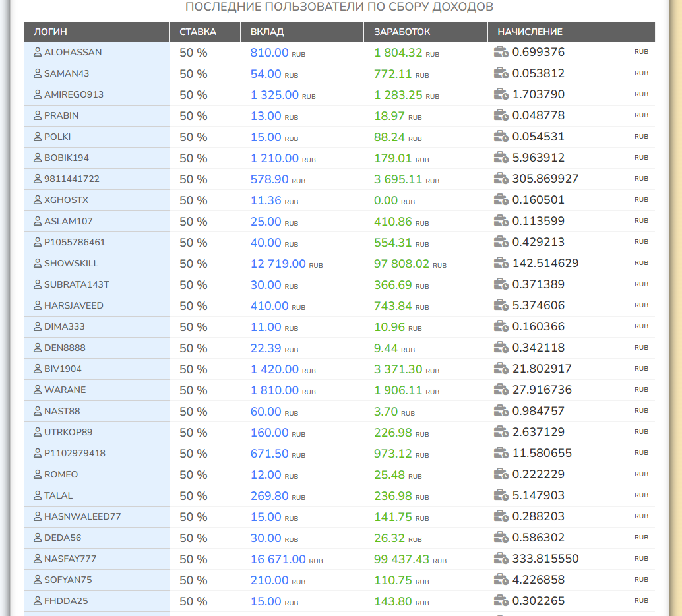Click the 3 695.11 RUB earnings value
This screenshot has height=616, width=682.
(x=407, y=179)
